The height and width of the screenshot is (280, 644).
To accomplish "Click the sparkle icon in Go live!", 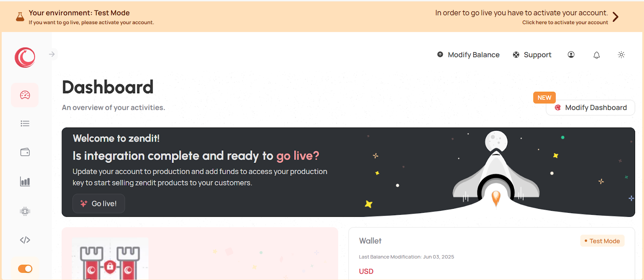I will (x=84, y=204).
